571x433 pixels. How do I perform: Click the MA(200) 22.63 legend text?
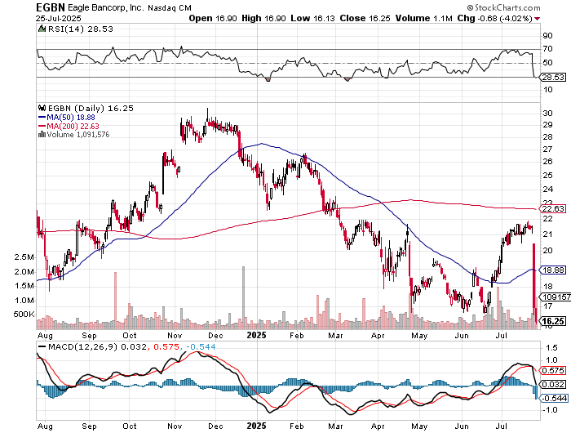(x=73, y=126)
